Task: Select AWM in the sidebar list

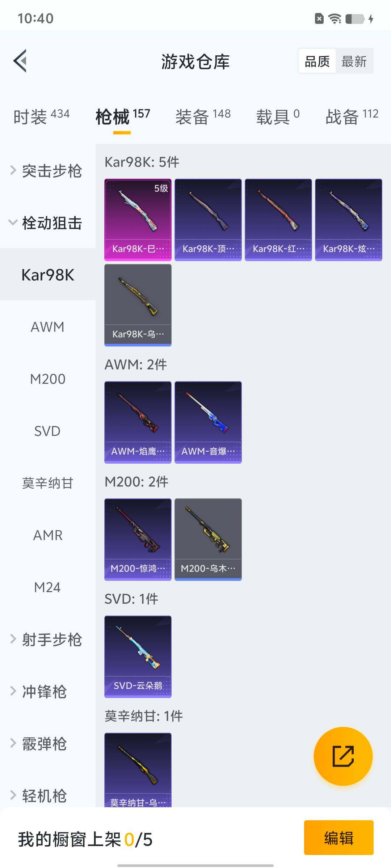Action: pos(48,327)
